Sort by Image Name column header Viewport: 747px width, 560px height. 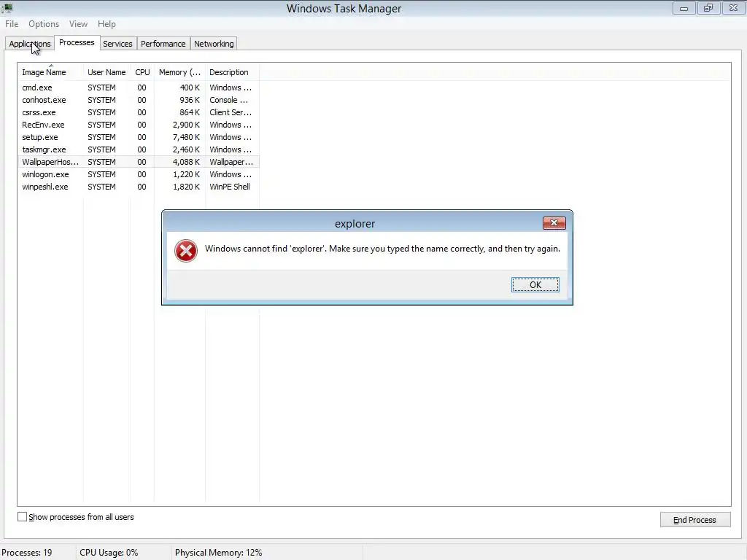tap(51, 72)
